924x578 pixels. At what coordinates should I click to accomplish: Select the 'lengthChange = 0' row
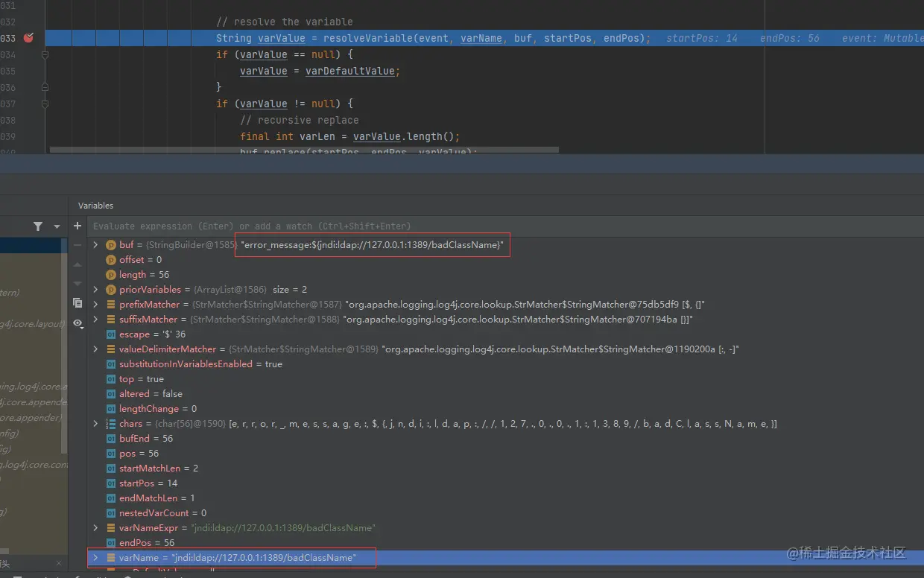tap(507, 408)
